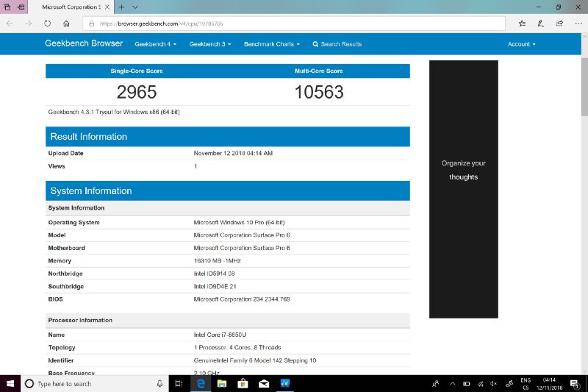588x392 pixels.
Task: Open the Geekbench app on the taskbar
Action: tap(285, 383)
